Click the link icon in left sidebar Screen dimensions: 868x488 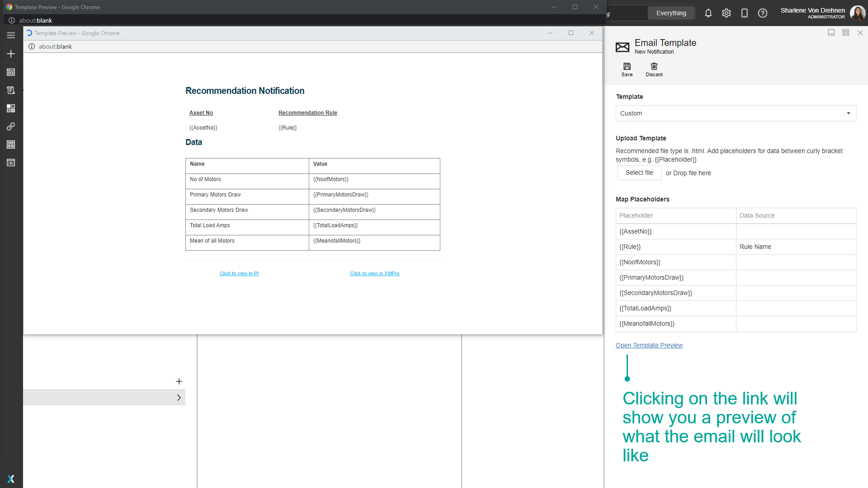(x=11, y=127)
